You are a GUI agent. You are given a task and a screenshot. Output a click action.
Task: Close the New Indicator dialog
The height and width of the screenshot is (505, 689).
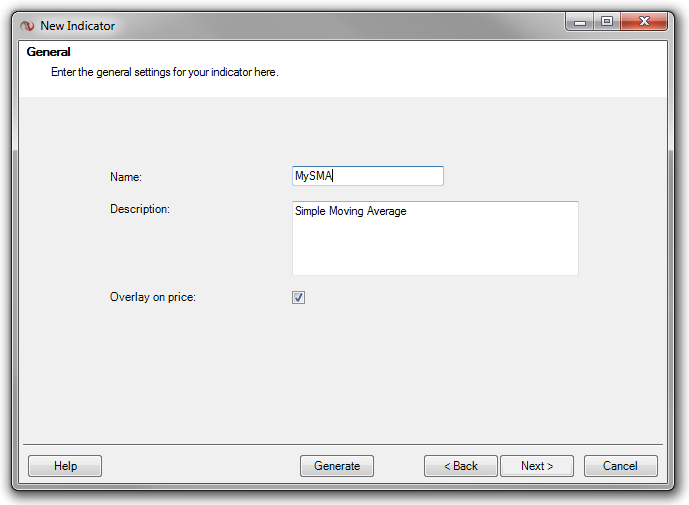[645, 21]
